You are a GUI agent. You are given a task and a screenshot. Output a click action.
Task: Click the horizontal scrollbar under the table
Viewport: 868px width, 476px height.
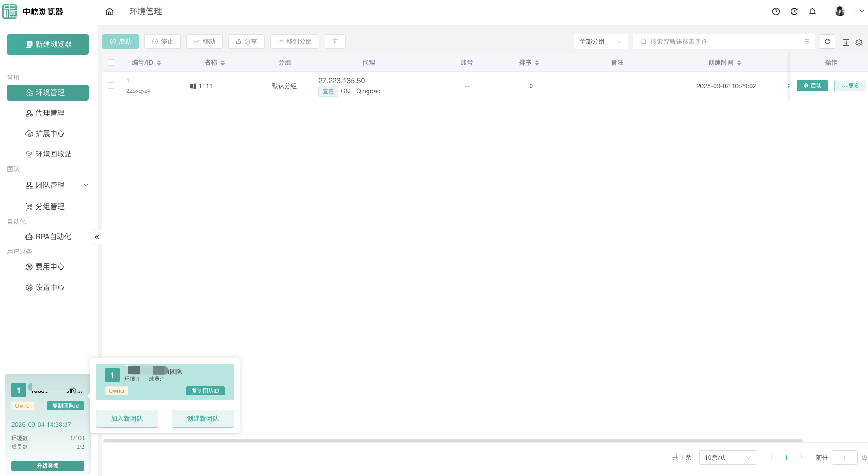pyautogui.click(x=453, y=441)
